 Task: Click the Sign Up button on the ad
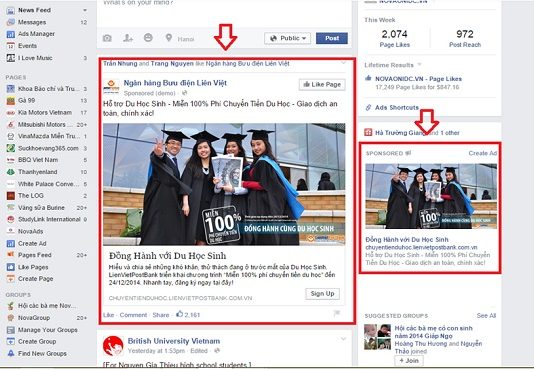pos(322,294)
